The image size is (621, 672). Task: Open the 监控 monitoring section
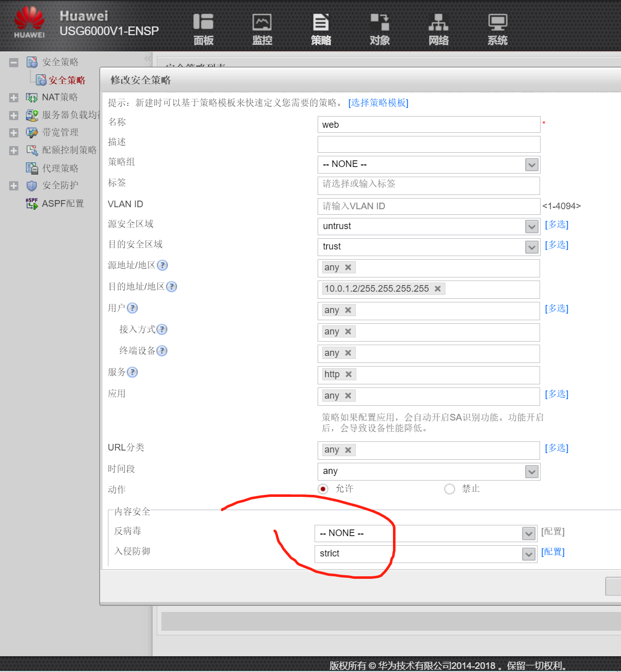point(262,28)
